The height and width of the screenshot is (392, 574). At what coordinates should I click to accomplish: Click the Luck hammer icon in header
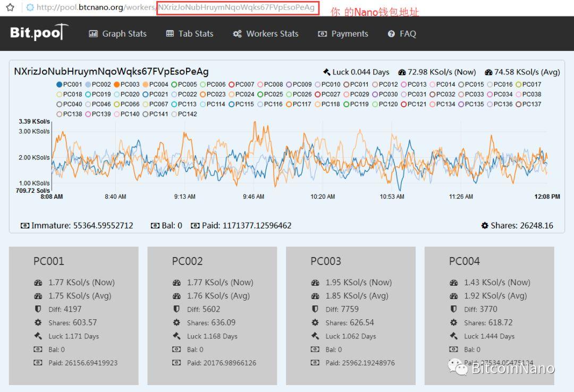(x=326, y=72)
